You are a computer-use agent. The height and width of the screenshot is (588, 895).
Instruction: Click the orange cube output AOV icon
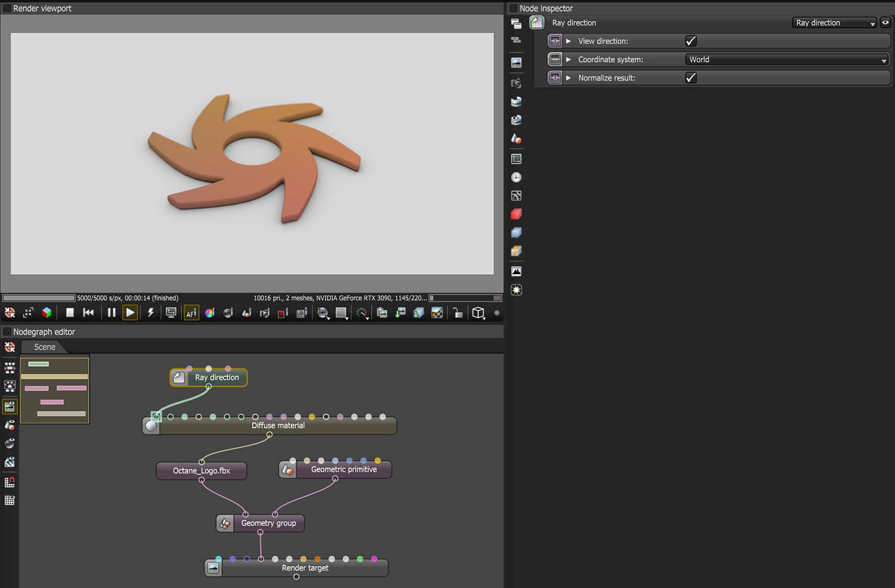click(516, 251)
